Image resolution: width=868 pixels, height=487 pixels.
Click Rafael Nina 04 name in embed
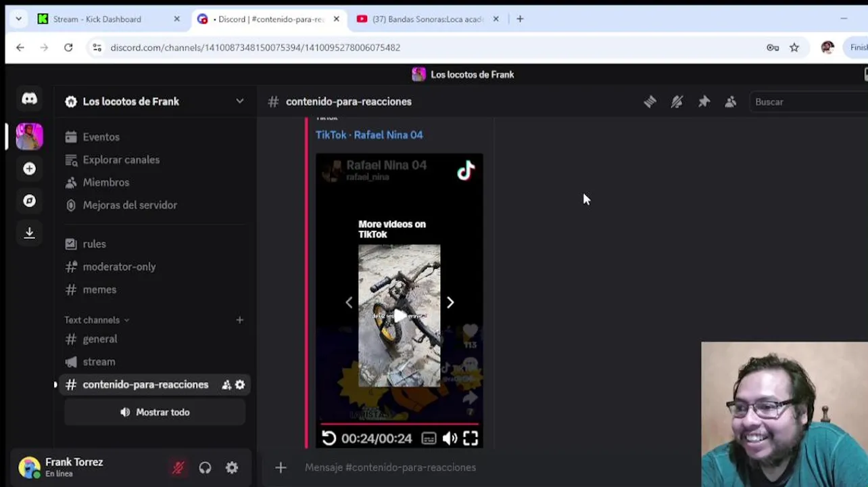pos(386,165)
